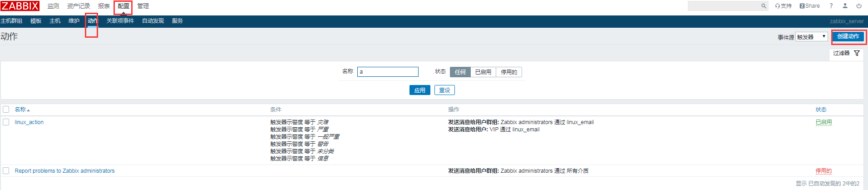868x190 pixels.
Task: Click the logout power icon
Action: [x=859, y=6]
